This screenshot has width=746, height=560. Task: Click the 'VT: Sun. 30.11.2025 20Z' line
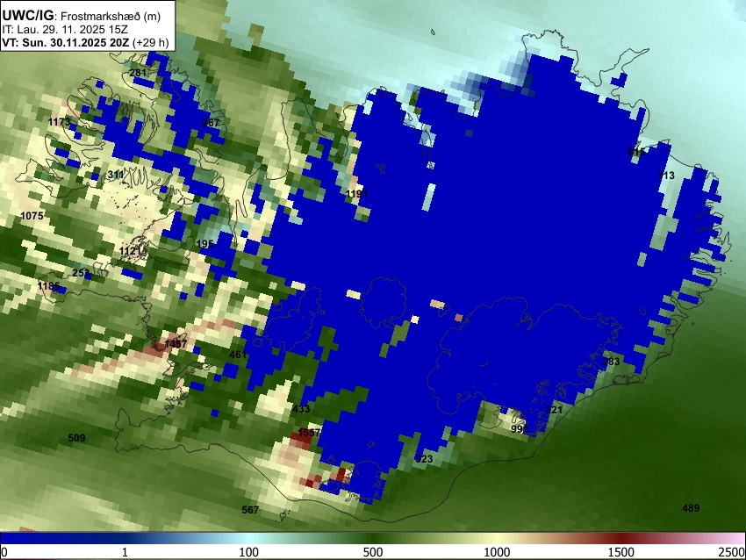click(65, 42)
